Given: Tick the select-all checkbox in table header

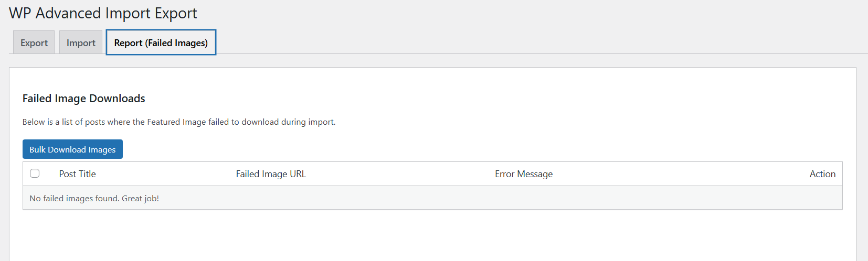Looking at the screenshot, I should pos(35,173).
